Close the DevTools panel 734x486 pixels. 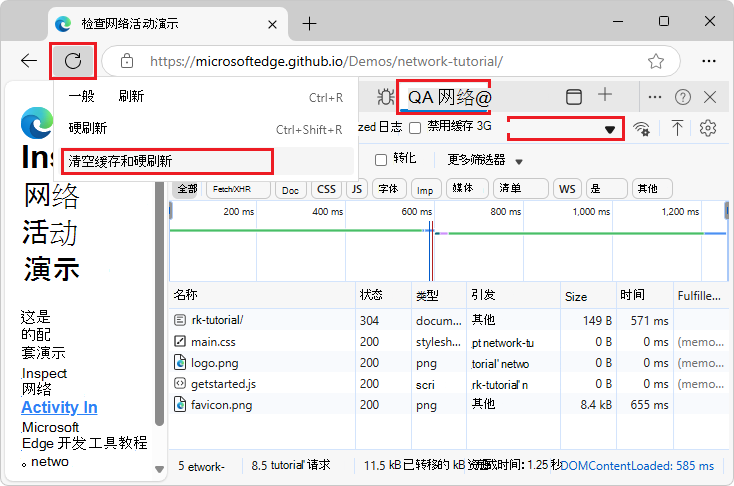[710, 97]
